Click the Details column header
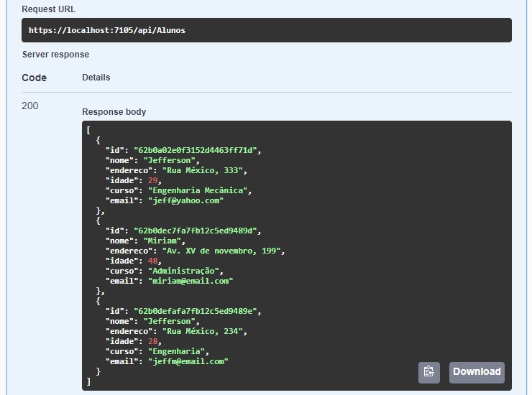Screen dimensions: 532x395 tap(96, 78)
